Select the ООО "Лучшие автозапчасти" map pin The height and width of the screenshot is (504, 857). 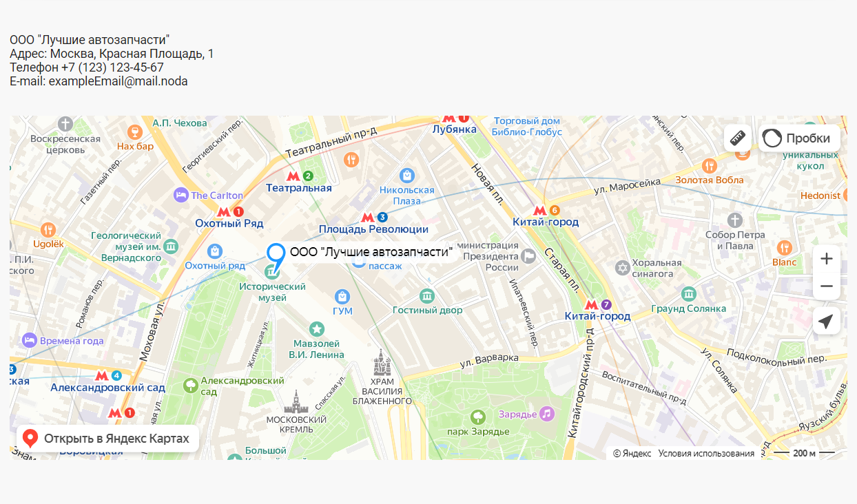point(276,255)
